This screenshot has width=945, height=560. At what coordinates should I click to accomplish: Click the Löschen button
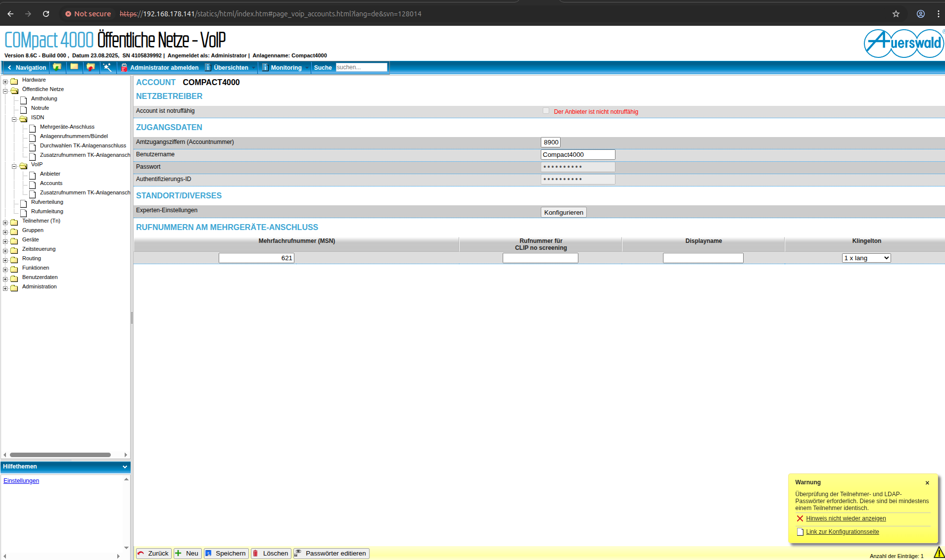tap(271, 553)
